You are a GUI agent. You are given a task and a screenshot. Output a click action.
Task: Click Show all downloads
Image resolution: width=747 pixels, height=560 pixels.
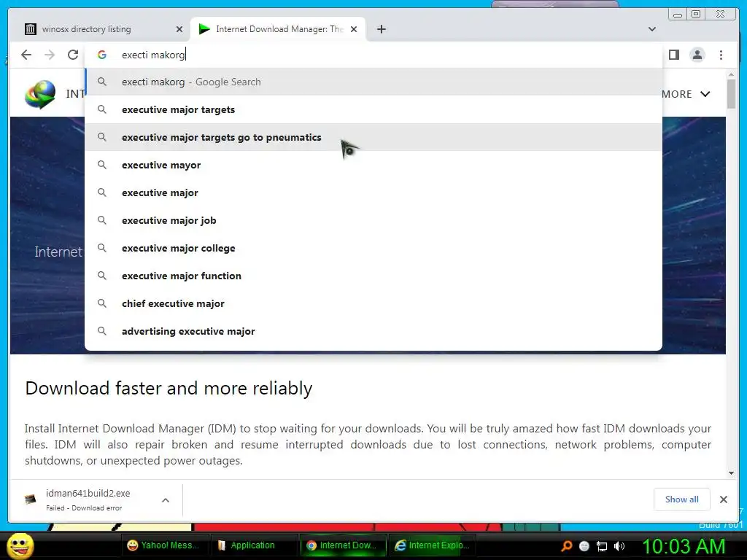[682, 499]
